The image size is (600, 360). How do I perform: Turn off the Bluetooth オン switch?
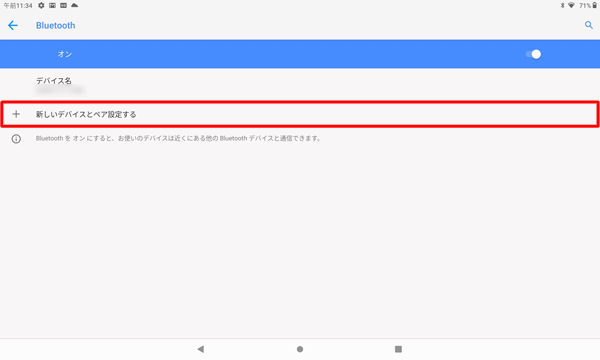(x=533, y=54)
